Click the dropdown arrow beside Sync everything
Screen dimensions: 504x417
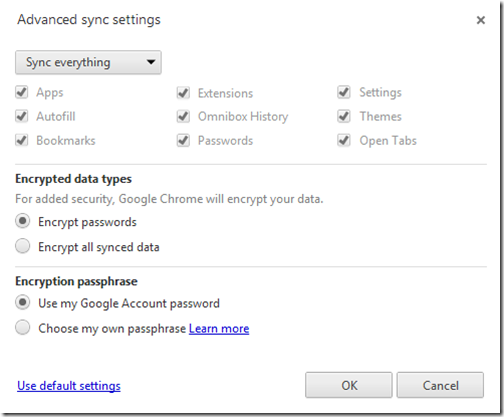click(x=151, y=62)
